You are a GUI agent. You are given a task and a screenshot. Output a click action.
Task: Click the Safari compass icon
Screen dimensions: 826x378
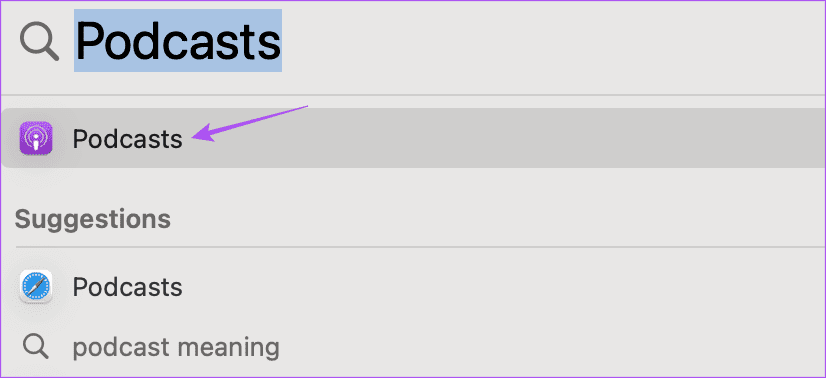[x=36, y=286]
